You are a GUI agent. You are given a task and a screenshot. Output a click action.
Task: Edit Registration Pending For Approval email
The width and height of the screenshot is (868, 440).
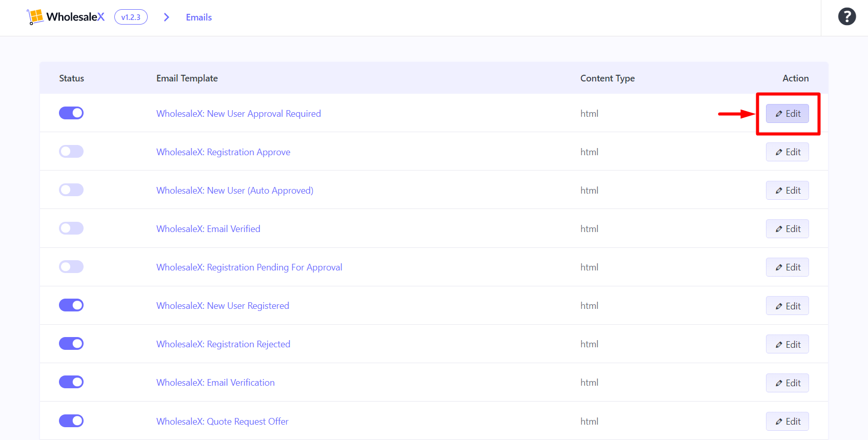tap(787, 267)
